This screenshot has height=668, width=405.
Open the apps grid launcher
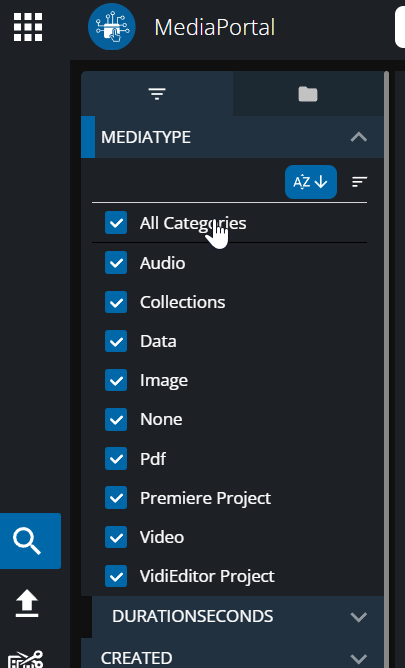click(28, 27)
